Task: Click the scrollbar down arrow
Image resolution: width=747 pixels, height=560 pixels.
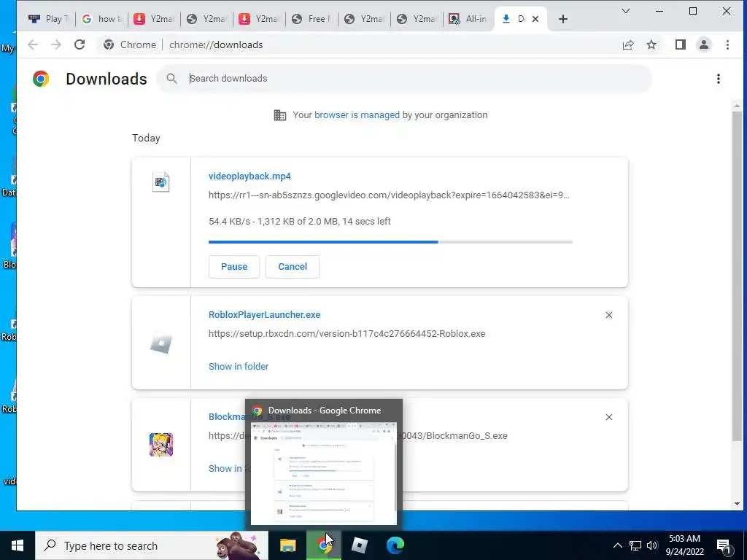Action: pos(737,503)
